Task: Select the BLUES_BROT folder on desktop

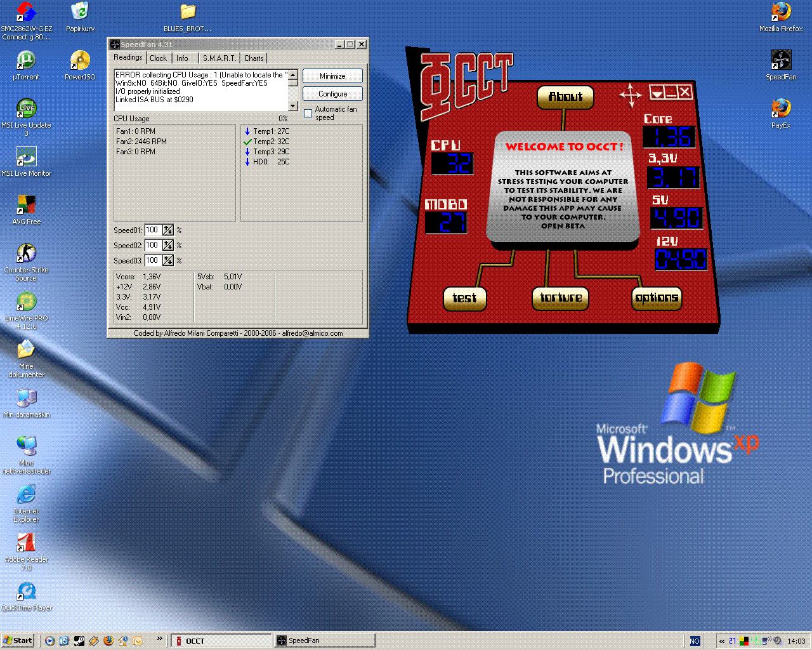Action: click(x=188, y=17)
